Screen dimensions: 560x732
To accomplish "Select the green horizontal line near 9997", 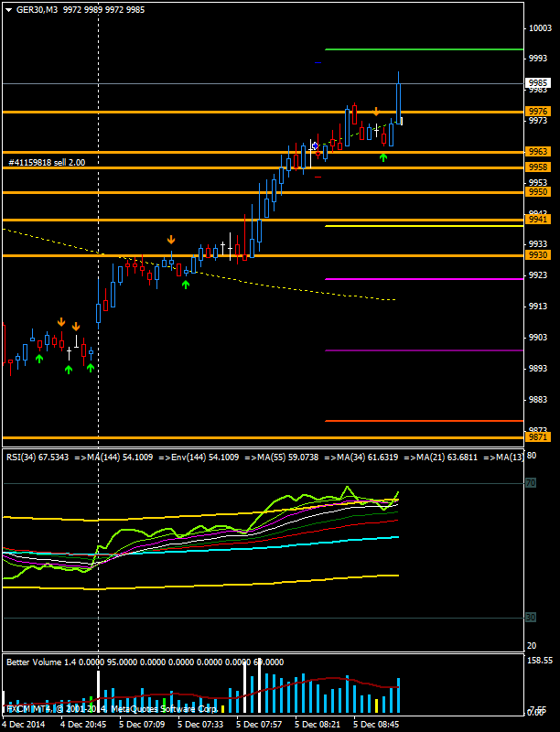I will coord(421,49).
